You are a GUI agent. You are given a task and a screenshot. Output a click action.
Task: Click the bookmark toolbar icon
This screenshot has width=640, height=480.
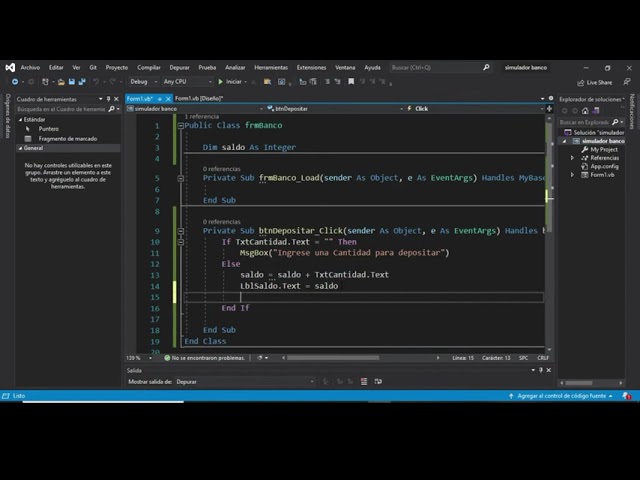point(351,82)
